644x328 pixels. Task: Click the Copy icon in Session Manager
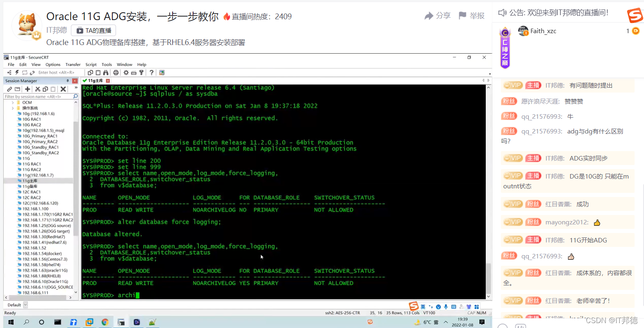point(46,89)
